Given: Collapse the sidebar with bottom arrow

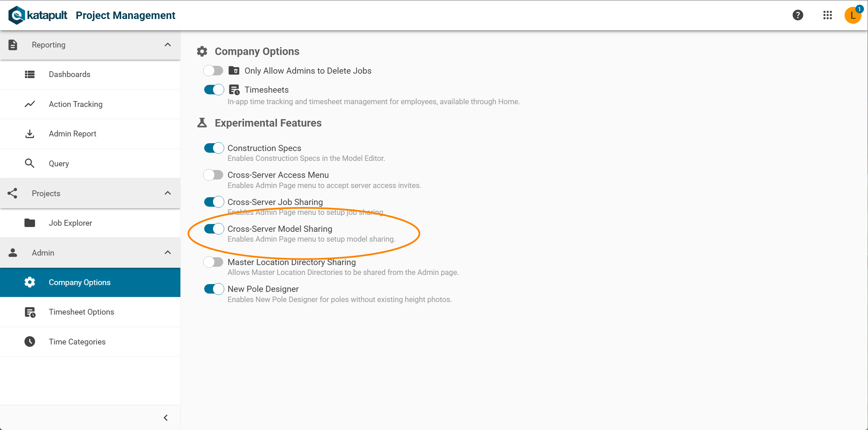Looking at the screenshot, I should tap(166, 418).
